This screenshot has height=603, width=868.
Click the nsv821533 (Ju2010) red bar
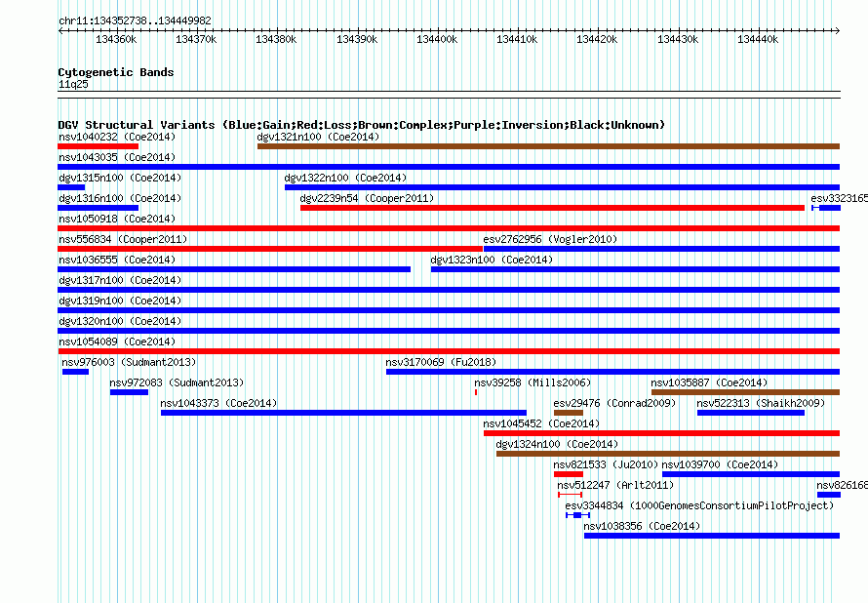coord(569,474)
